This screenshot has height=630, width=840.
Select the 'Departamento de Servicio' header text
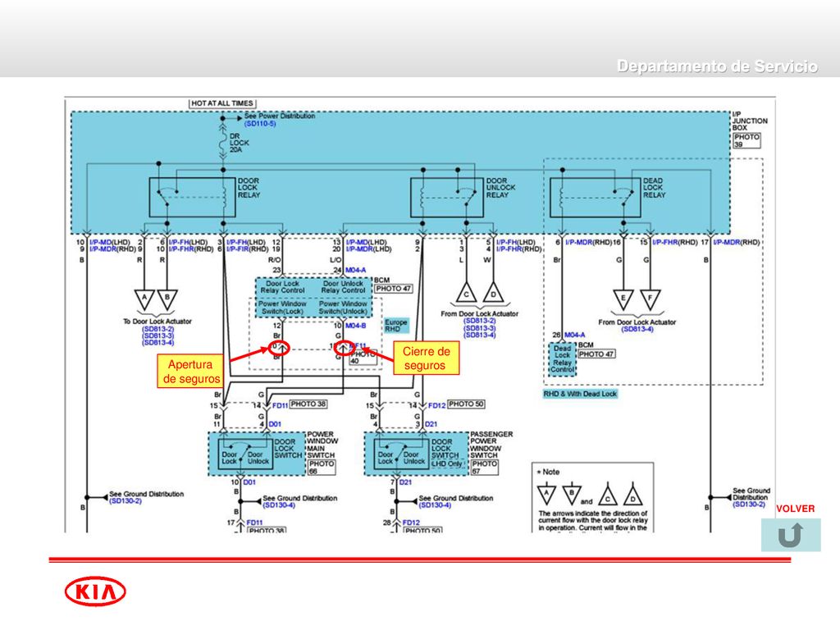(x=717, y=66)
